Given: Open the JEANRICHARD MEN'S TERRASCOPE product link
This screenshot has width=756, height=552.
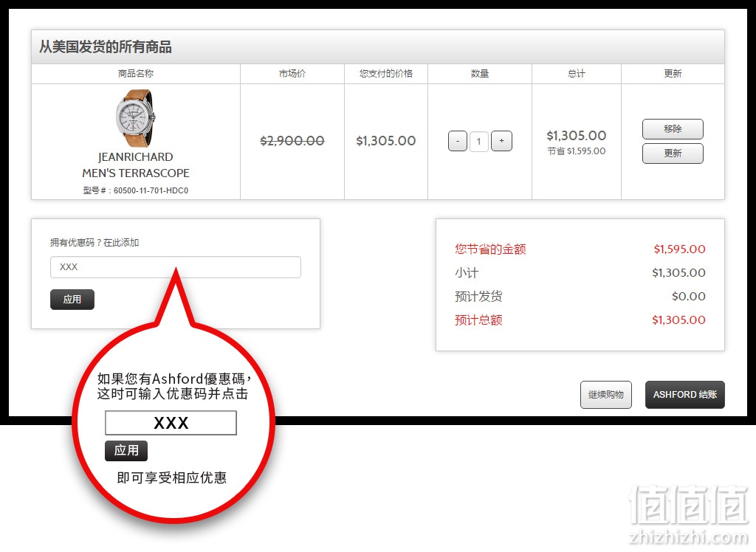Looking at the screenshot, I should tap(136, 165).
